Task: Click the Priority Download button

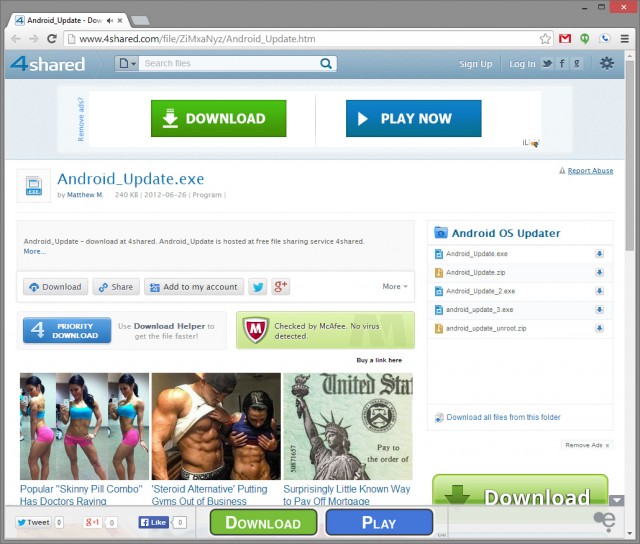Action: 67,330
